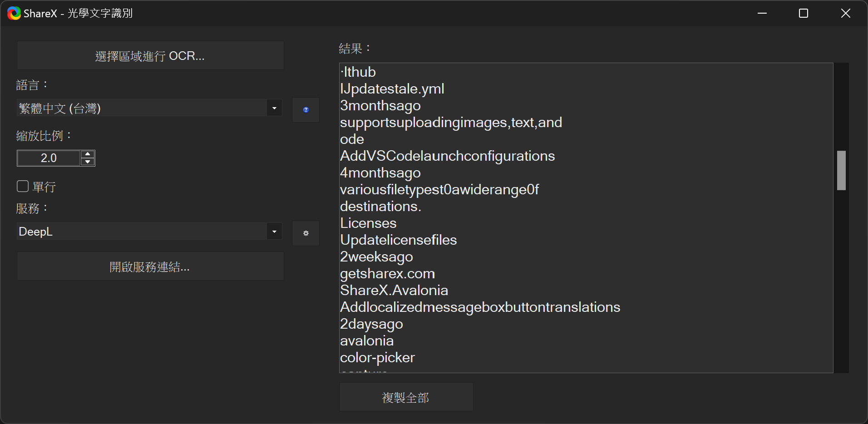
Task: Click result line '·Ithub'
Action: coord(358,72)
